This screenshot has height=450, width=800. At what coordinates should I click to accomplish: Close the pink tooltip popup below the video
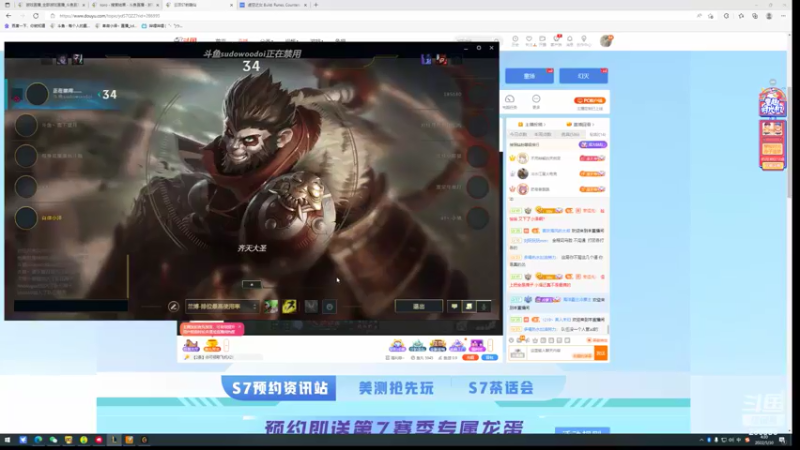(x=239, y=327)
